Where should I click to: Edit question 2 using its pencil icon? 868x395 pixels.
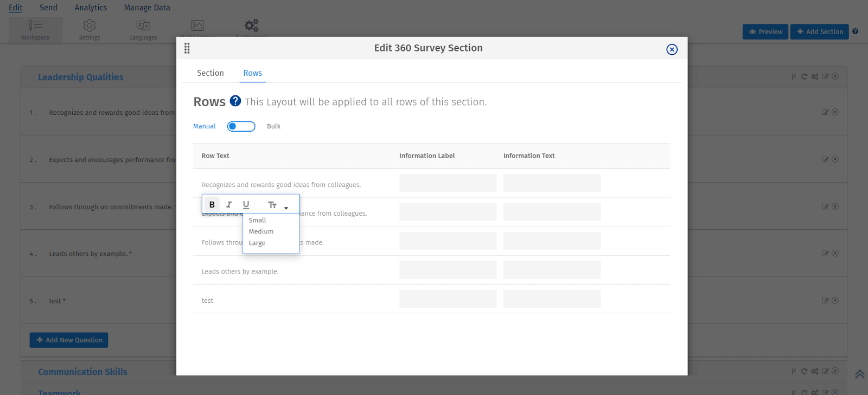(825, 159)
